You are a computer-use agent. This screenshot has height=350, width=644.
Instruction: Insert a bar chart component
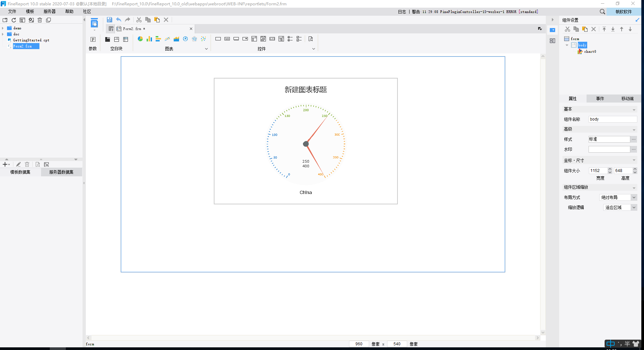tap(158, 39)
